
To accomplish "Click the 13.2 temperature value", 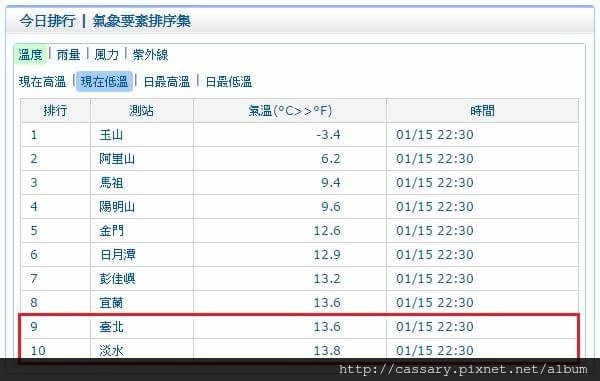I will tap(327, 278).
